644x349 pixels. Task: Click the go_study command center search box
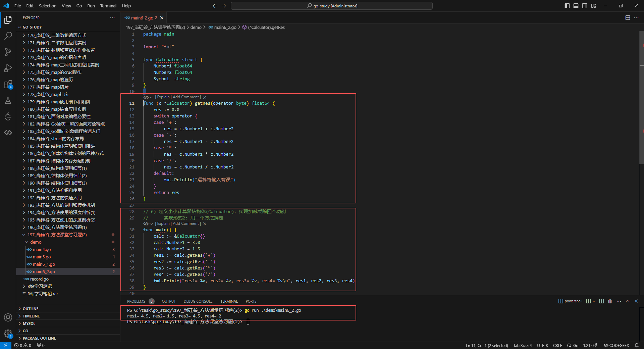click(x=331, y=6)
